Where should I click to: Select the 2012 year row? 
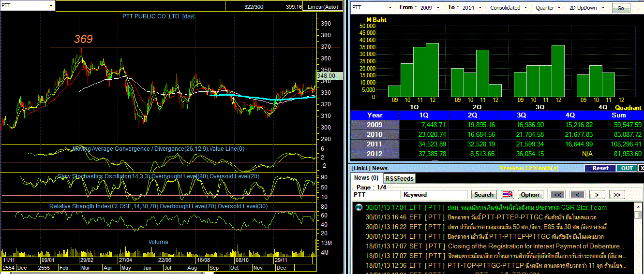(x=374, y=154)
